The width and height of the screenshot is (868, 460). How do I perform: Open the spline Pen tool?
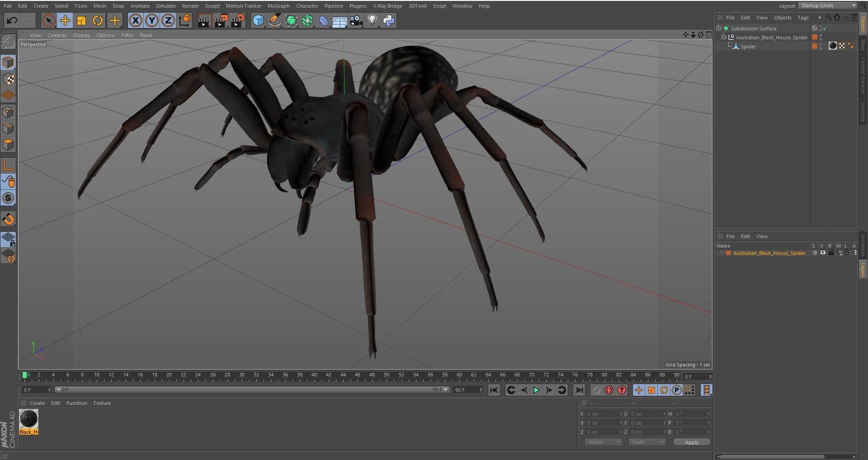coord(274,20)
